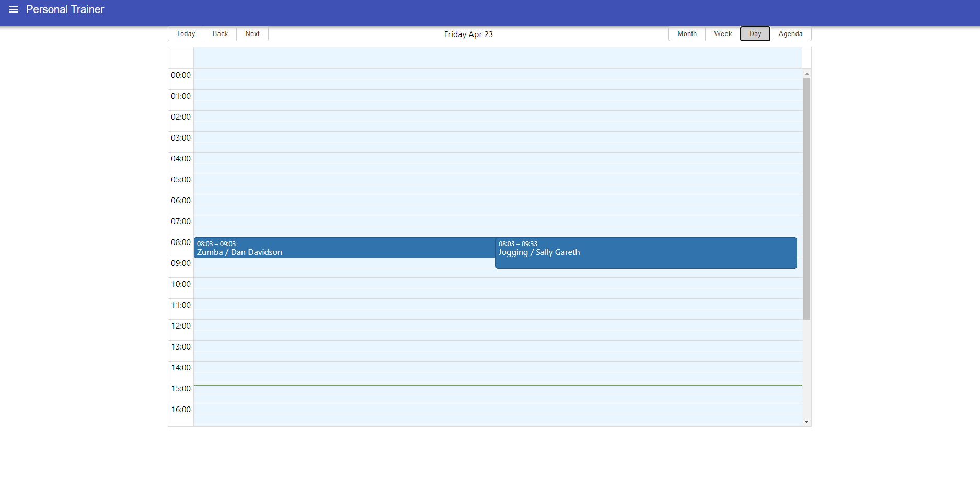Open the Agenda view
This screenshot has width=980, height=488.
(790, 34)
